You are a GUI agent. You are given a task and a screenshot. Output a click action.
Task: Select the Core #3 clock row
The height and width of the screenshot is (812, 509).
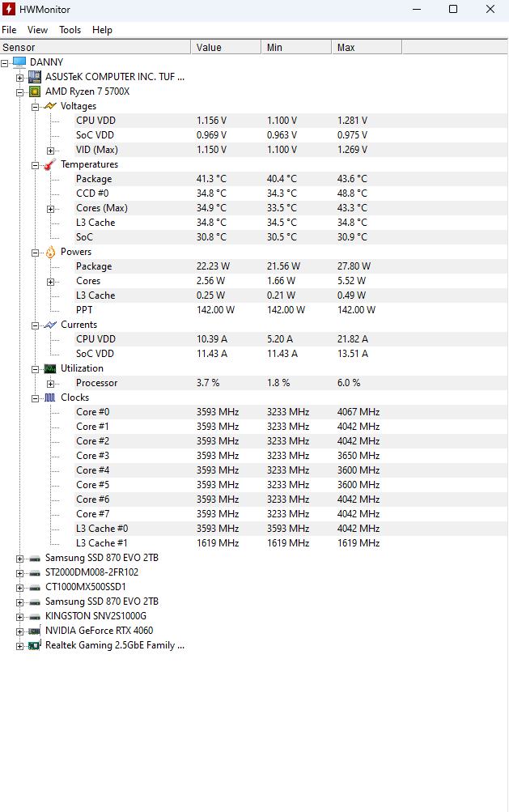click(254, 456)
